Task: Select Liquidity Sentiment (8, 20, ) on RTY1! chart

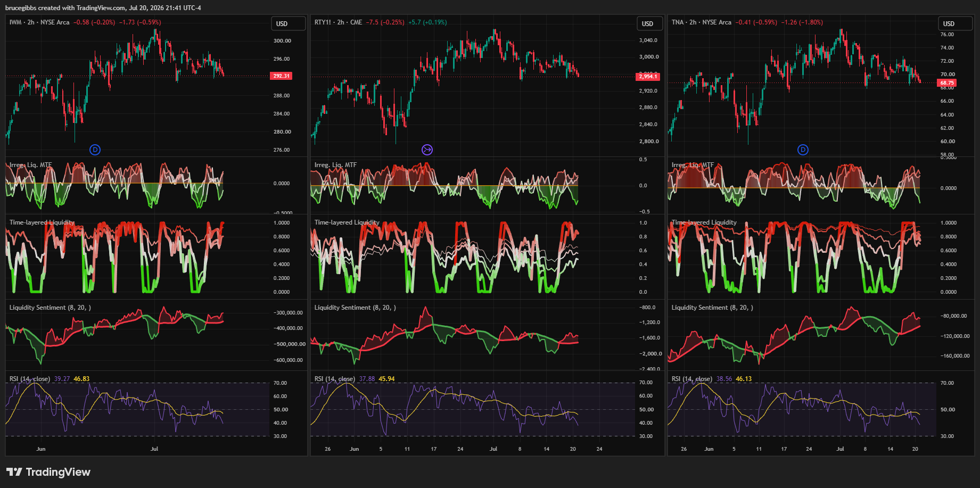Action: click(355, 308)
